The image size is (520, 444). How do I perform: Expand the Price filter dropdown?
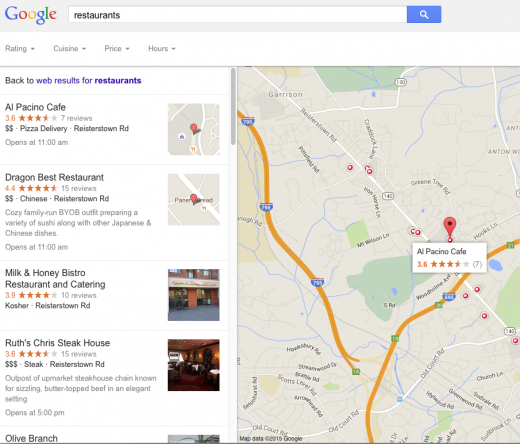117,49
